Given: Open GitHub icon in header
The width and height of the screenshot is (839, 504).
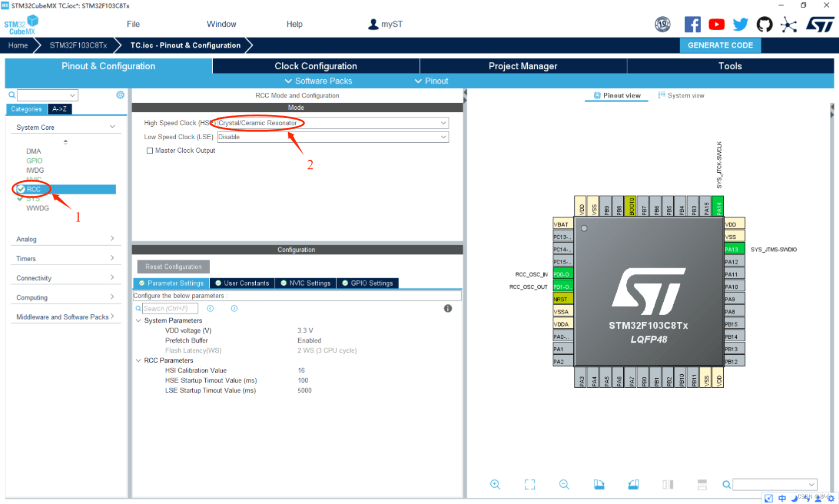Looking at the screenshot, I should [765, 24].
